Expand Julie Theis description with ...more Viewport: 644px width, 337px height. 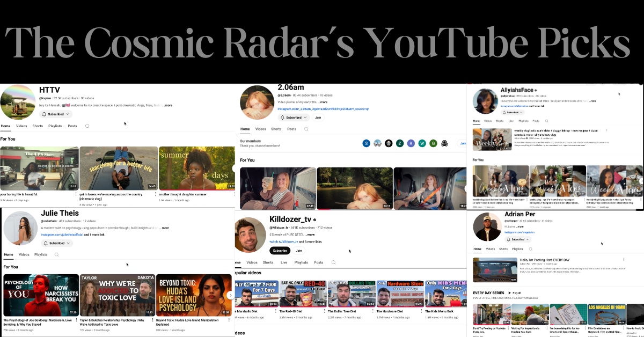point(164,228)
